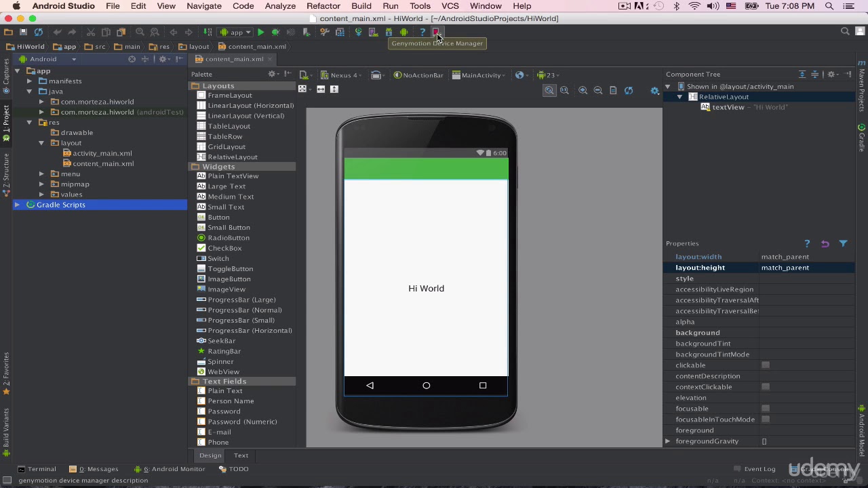Click the layout:height value field
Screen dimensions: 868x488
807,268
